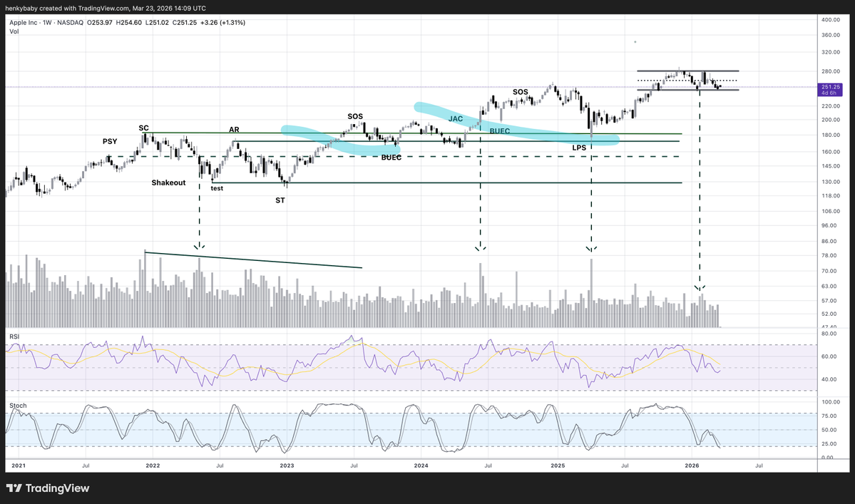Click the ST annotation label
The height and width of the screenshot is (504, 855).
tap(280, 200)
